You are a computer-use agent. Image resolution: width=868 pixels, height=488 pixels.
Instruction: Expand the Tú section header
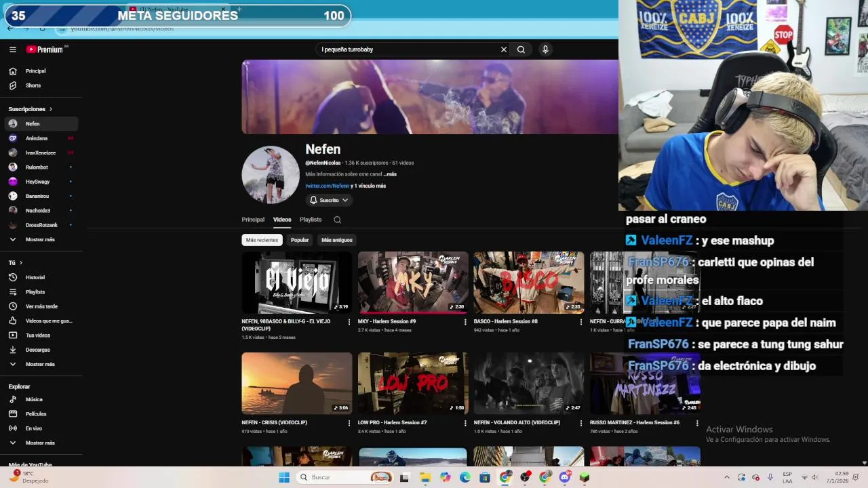(15, 262)
